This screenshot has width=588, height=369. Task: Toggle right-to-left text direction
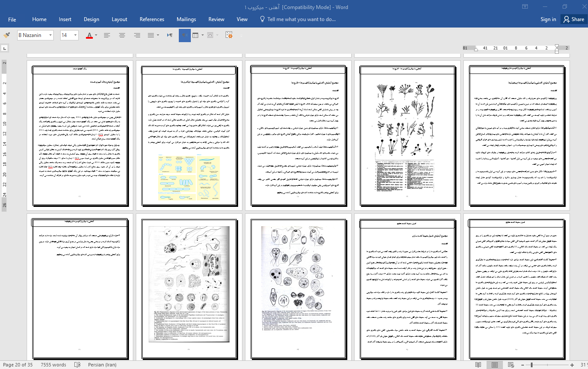184,35
